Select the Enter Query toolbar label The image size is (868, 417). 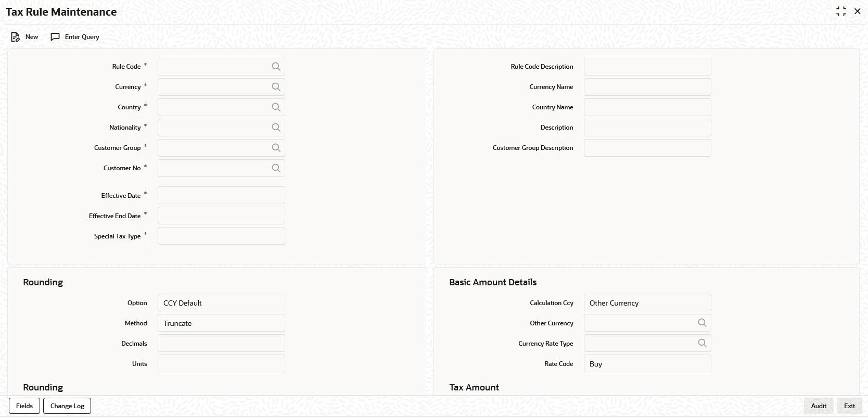82,37
